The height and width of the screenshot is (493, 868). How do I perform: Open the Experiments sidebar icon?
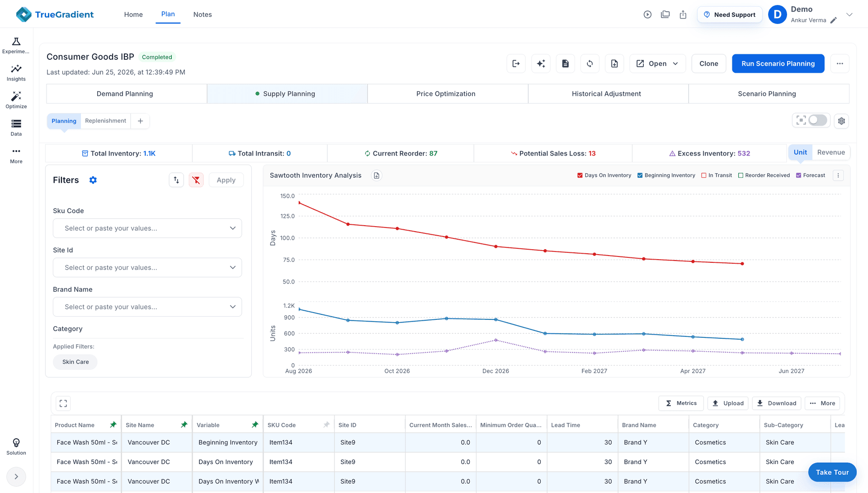pos(16,46)
